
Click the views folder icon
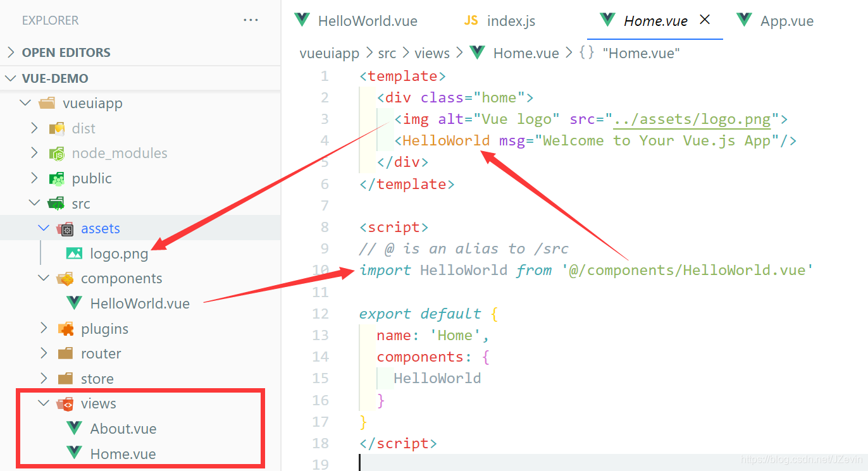(x=66, y=403)
